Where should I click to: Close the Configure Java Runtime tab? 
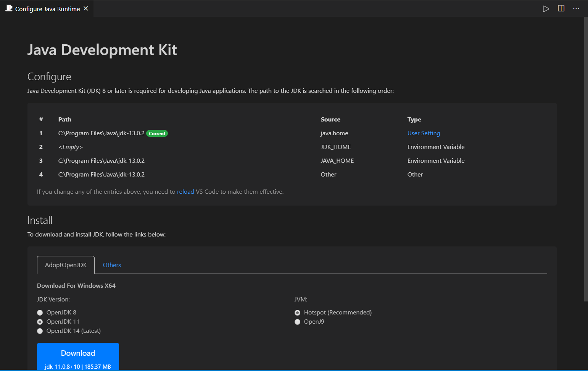pos(86,8)
